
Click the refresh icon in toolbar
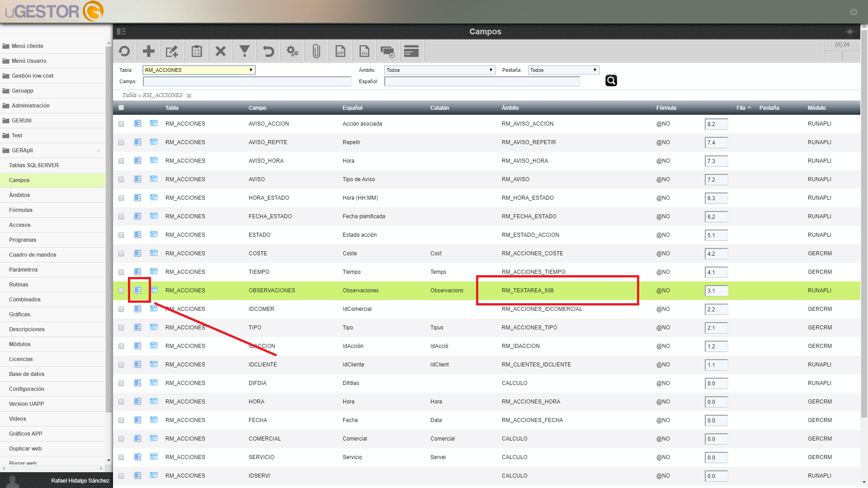[x=124, y=52]
